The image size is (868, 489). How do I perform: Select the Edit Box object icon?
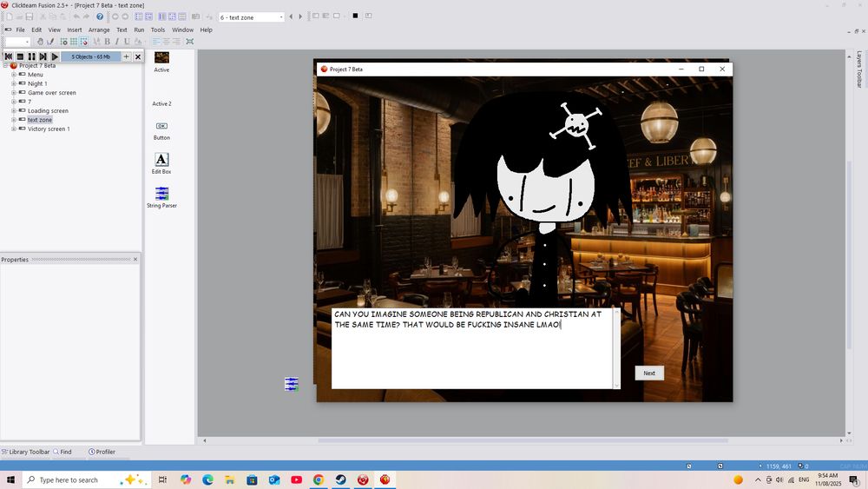click(161, 160)
